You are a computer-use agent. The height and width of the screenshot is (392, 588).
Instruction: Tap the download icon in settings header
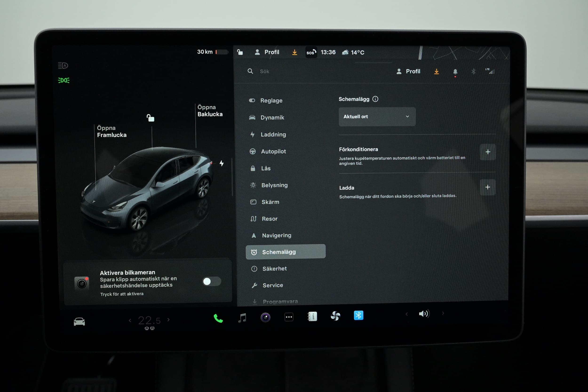point(437,71)
